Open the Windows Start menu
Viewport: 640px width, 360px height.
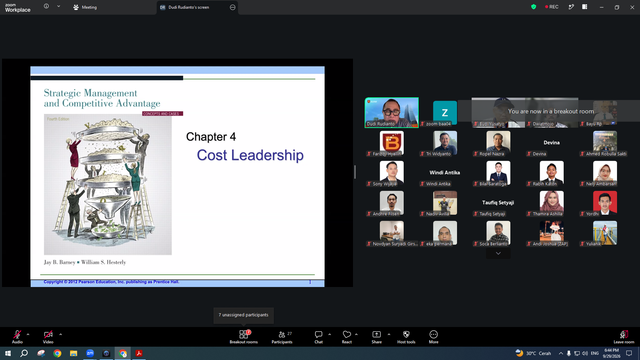pos(8,353)
